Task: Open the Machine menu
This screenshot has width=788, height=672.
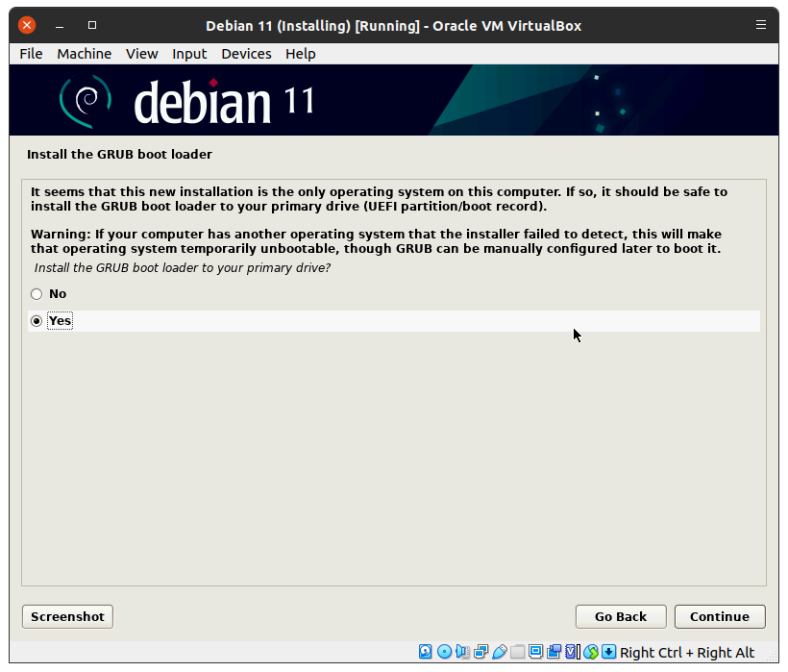Action: 84,54
